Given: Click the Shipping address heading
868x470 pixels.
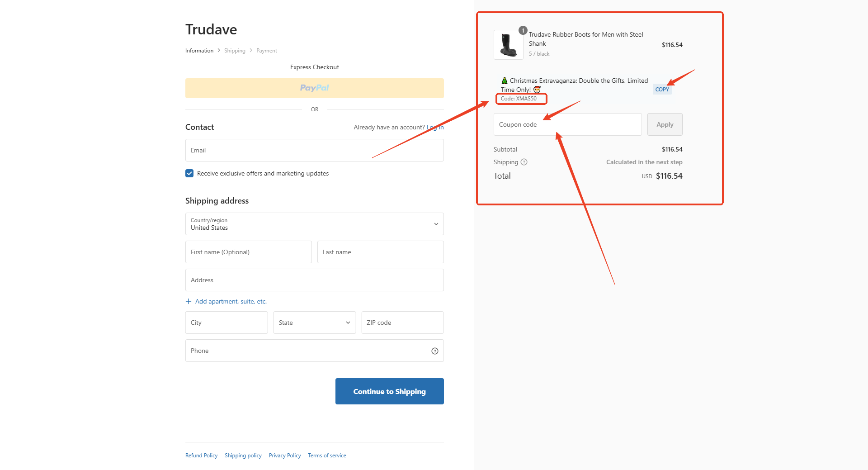Looking at the screenshot, I should (x=217, y=201).
